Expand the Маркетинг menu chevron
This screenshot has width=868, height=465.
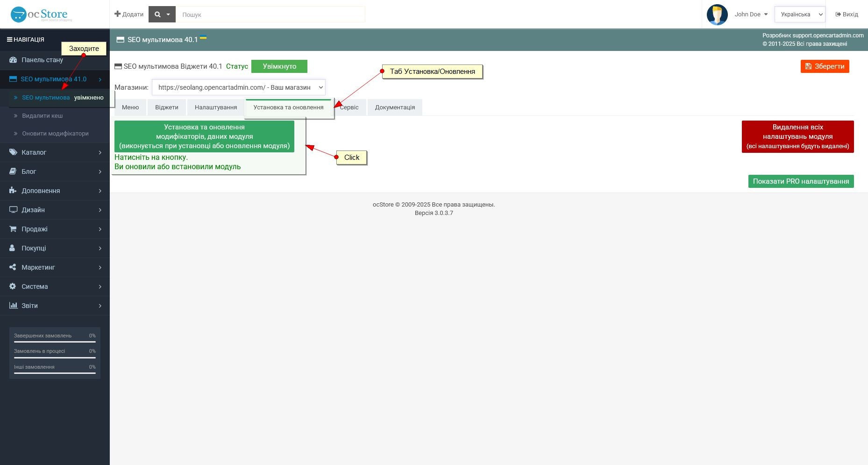coord(100,267)
